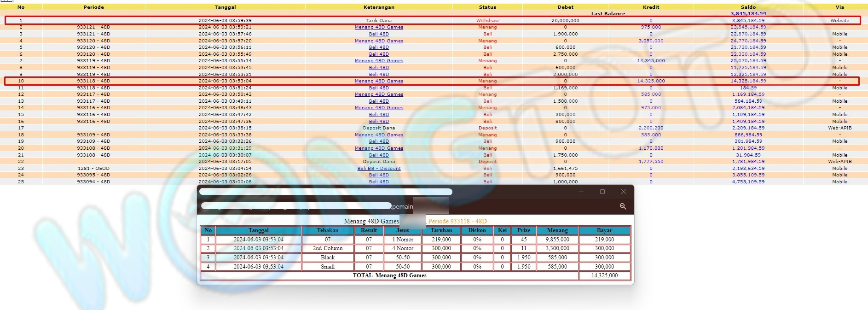Click the magnifier zoom icon in popup
The width and height of the screenshot is (868, 310).
pos(623,206)
